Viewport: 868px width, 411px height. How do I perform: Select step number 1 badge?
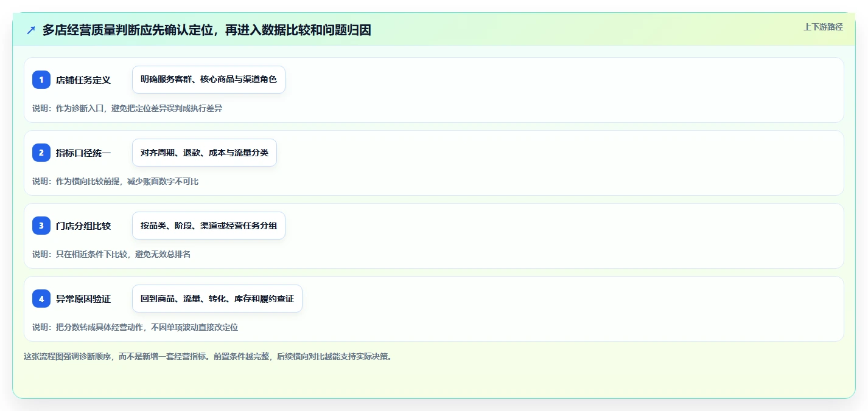(x=41, y=80)
